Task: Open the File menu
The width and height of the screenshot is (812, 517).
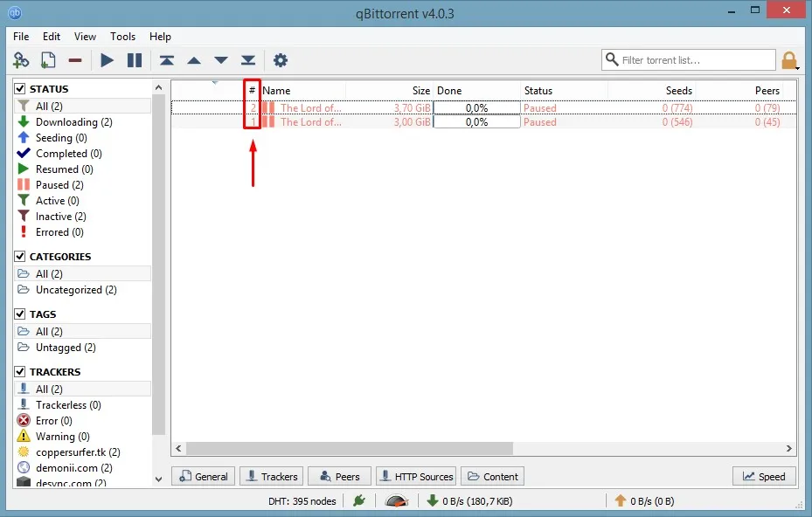Action: (x=21, y=36)
